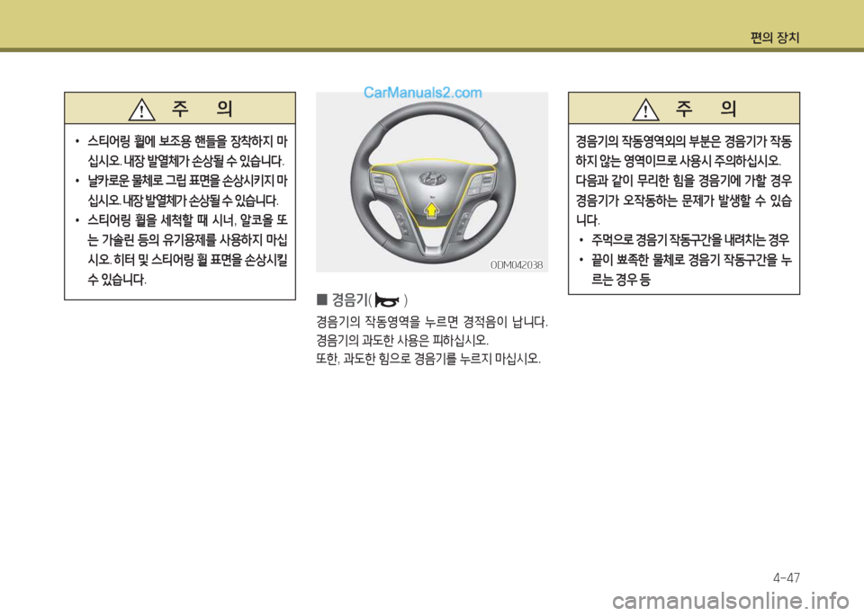Click the left box 주 의 heading
This screenshot has width=864, height=616.
pyautogui.click(x=202, y=109)
